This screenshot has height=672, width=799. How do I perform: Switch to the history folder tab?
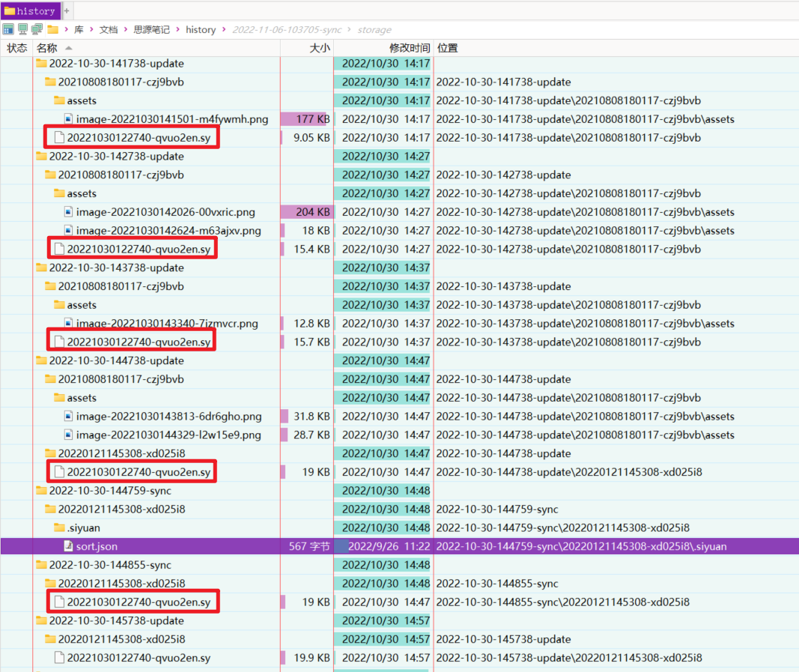click(x=30, y=10)
